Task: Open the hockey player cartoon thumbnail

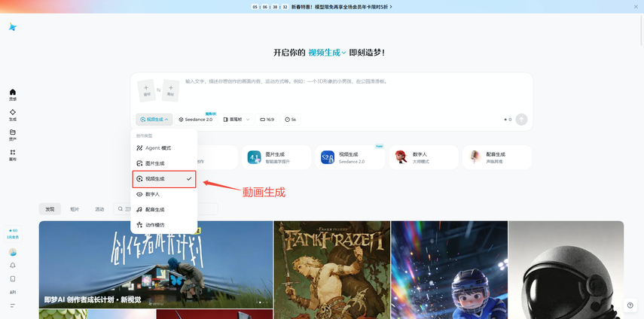Action: pos(450,270)
